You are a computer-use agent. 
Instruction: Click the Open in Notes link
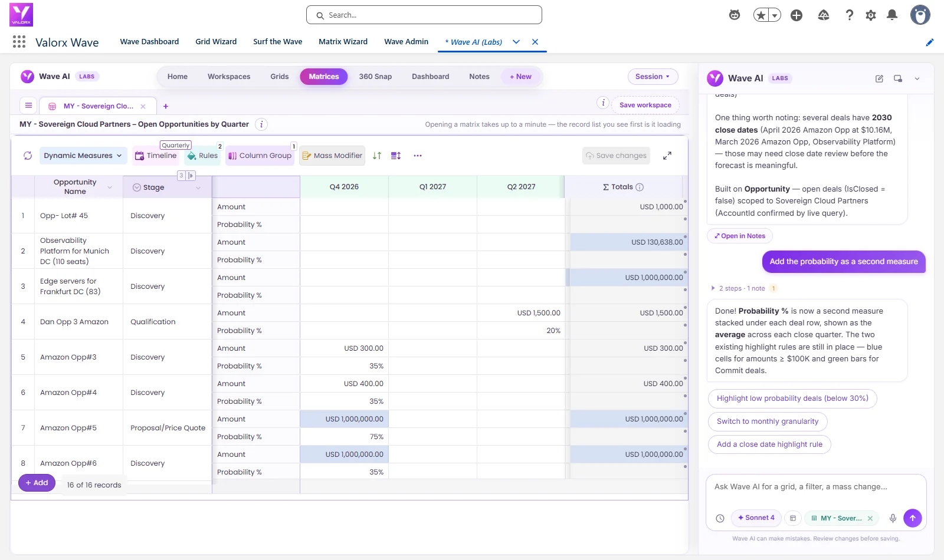tap(740, 236)
